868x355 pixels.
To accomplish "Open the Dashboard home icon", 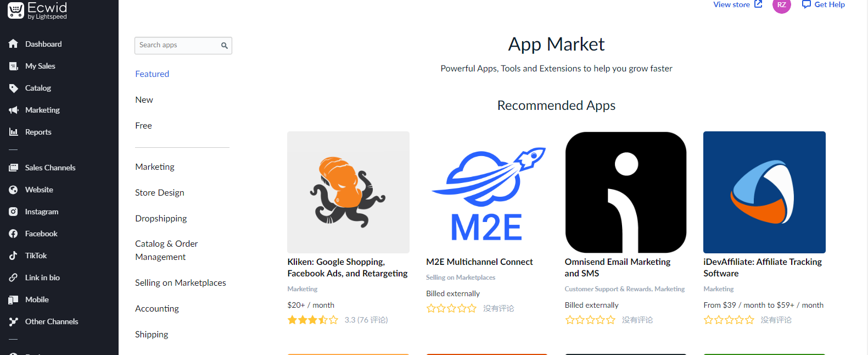I will (13, 44).
